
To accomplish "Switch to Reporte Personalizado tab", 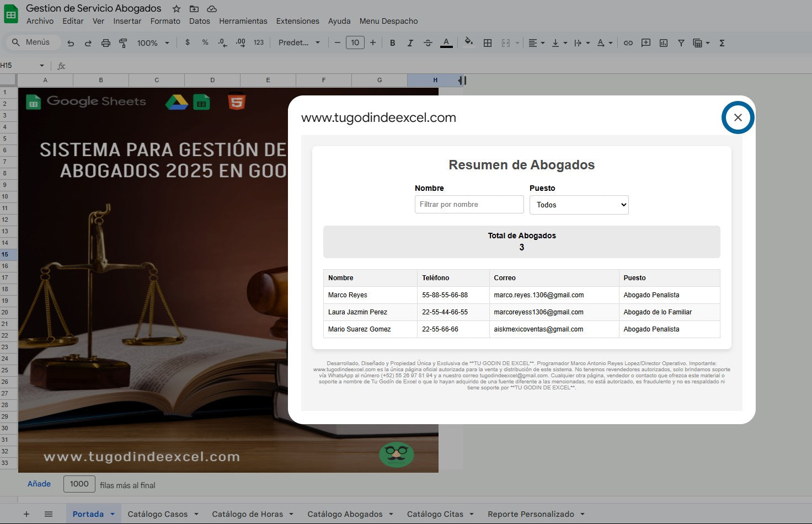I will 531,514.
